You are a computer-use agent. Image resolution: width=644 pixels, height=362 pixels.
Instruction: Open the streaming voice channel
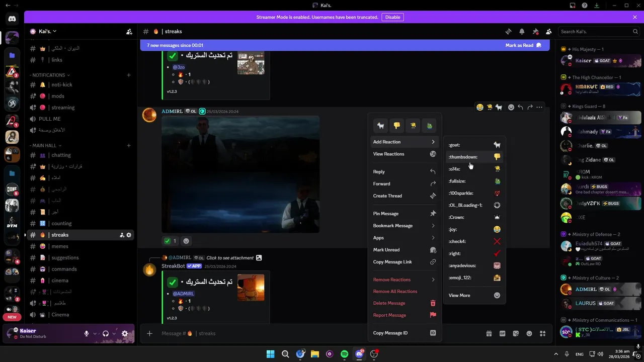(80, 108)
